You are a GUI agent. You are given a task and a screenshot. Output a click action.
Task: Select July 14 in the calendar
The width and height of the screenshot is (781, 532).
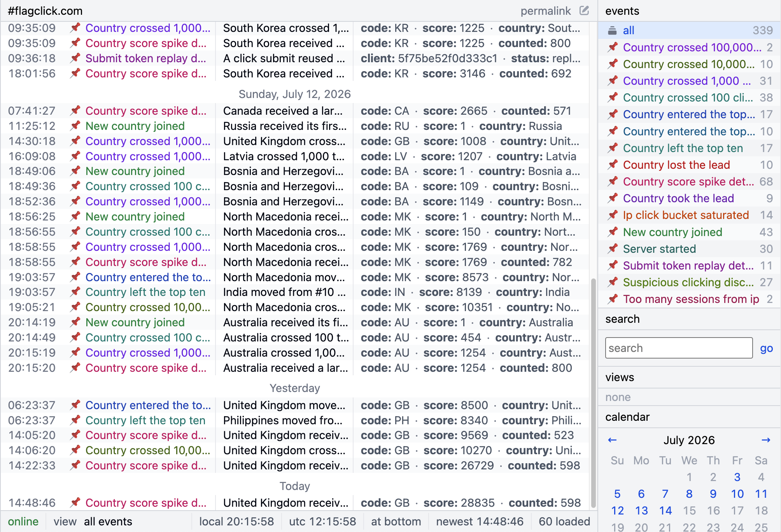point(665,511)
